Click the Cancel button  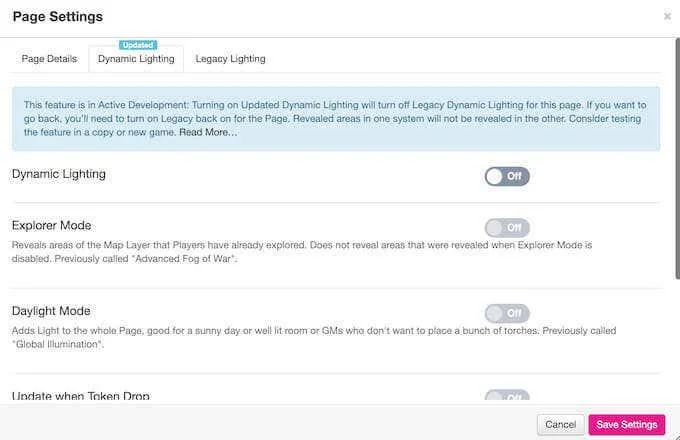click(560, 424)
